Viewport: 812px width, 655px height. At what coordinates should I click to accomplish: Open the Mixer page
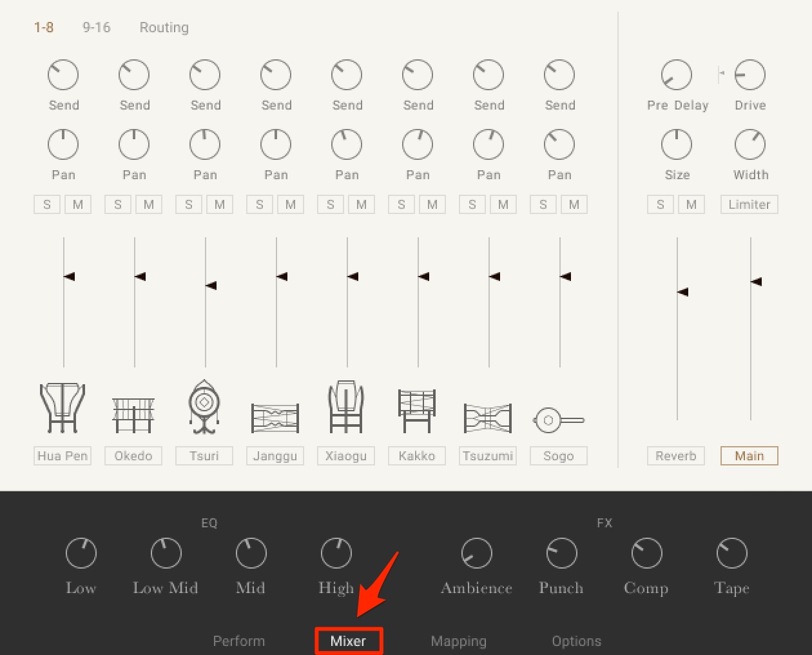coord(349,641)
